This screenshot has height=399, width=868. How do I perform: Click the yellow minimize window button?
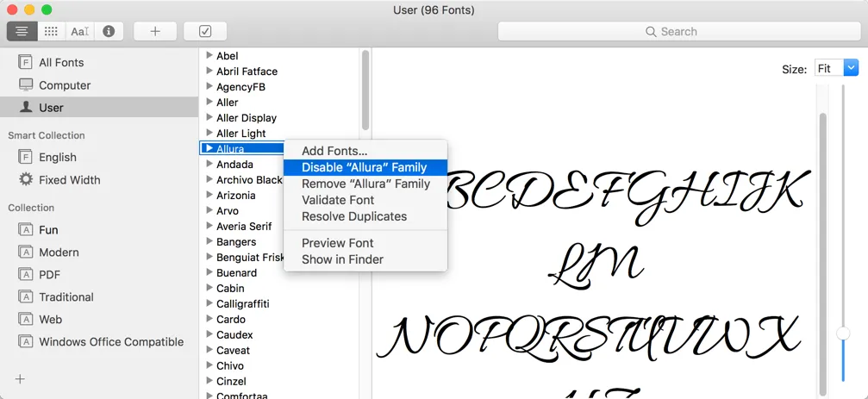point(29,9)
